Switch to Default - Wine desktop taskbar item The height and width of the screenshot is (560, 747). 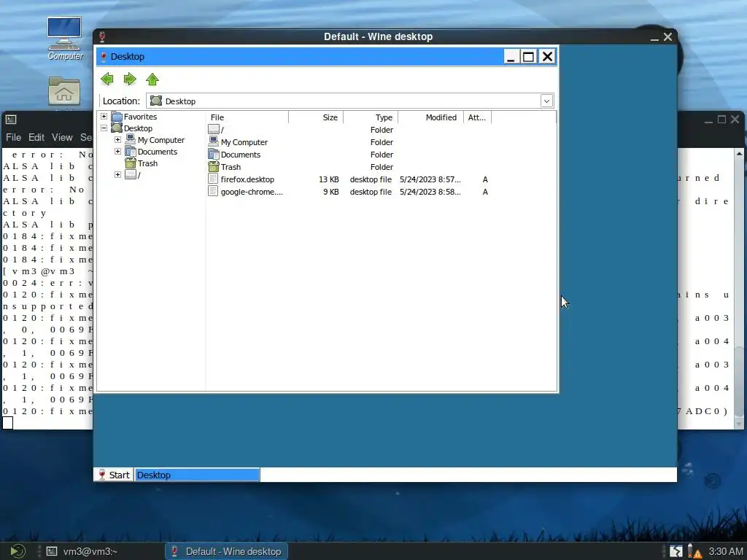click(x=226, y=551)
